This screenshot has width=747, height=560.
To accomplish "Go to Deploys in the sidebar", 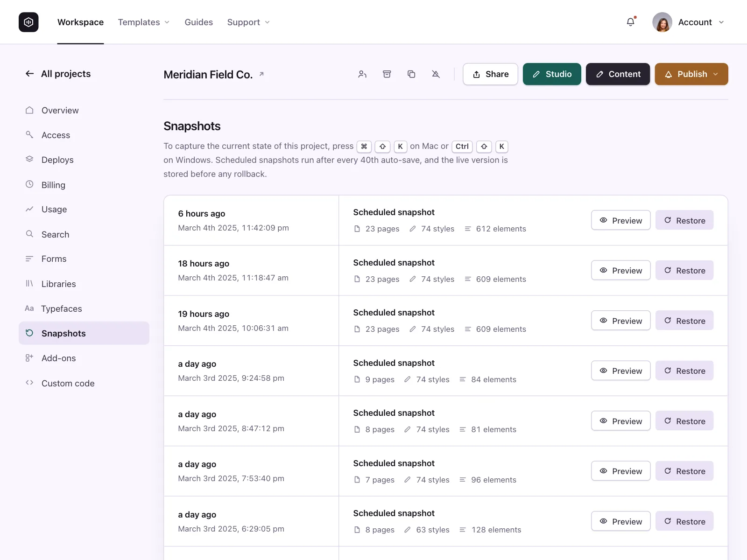I will pos(84,160).
